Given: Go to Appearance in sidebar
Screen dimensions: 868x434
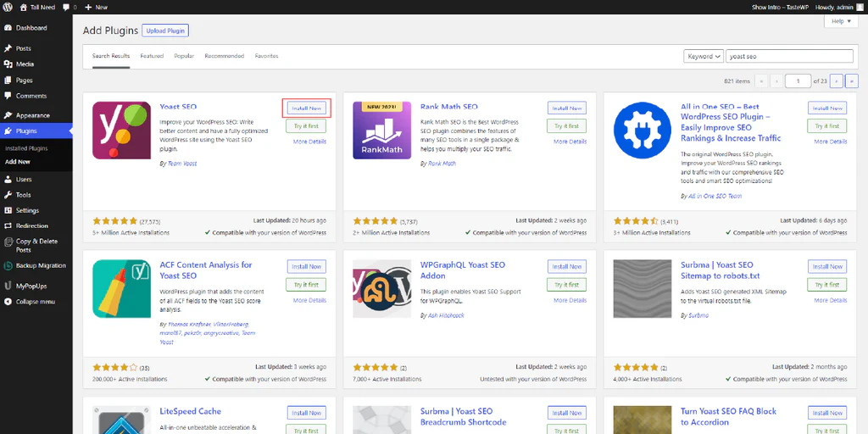Looking at the screenshot, I should [x=32, y=115].
